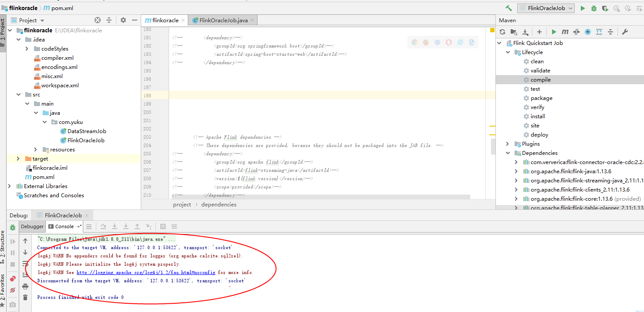This screenshot has width=644, height=312.
Task: Select the Console tab
Action: coord(64,226)
